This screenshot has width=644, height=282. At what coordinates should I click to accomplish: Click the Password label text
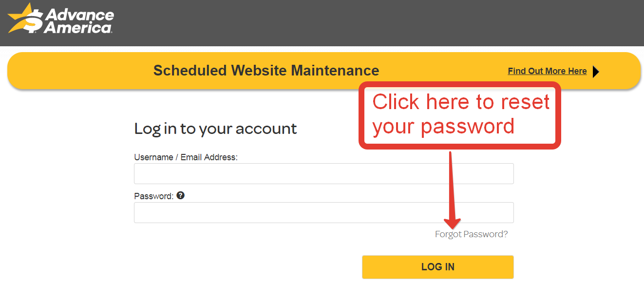click(x=153, y=196)
